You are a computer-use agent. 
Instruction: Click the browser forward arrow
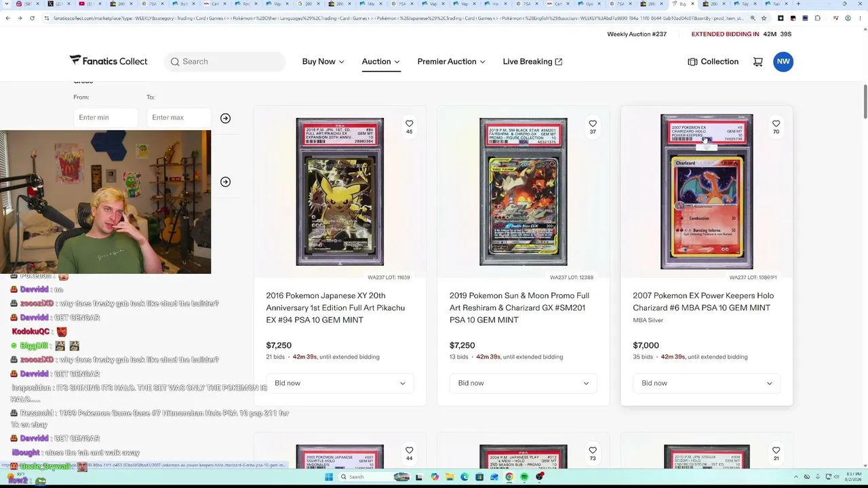[20, 18]
